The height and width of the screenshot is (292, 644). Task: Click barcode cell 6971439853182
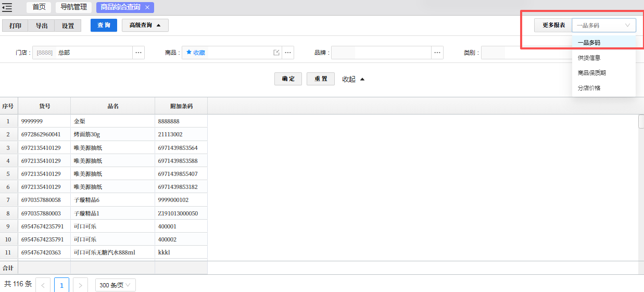coord(181,187)
